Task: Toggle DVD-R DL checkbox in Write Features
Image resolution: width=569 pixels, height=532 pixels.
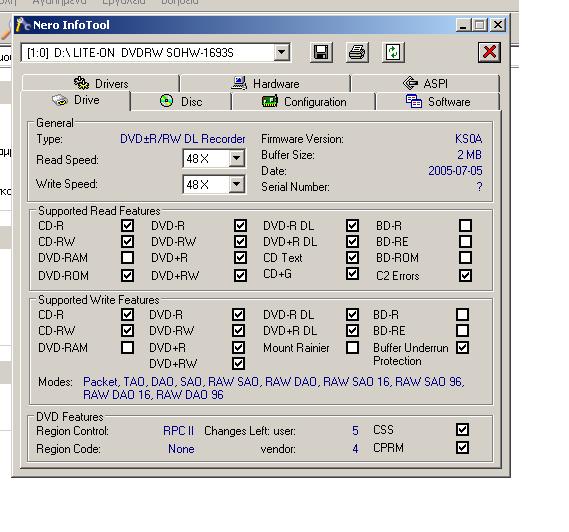Action: [x=352, y=314]
